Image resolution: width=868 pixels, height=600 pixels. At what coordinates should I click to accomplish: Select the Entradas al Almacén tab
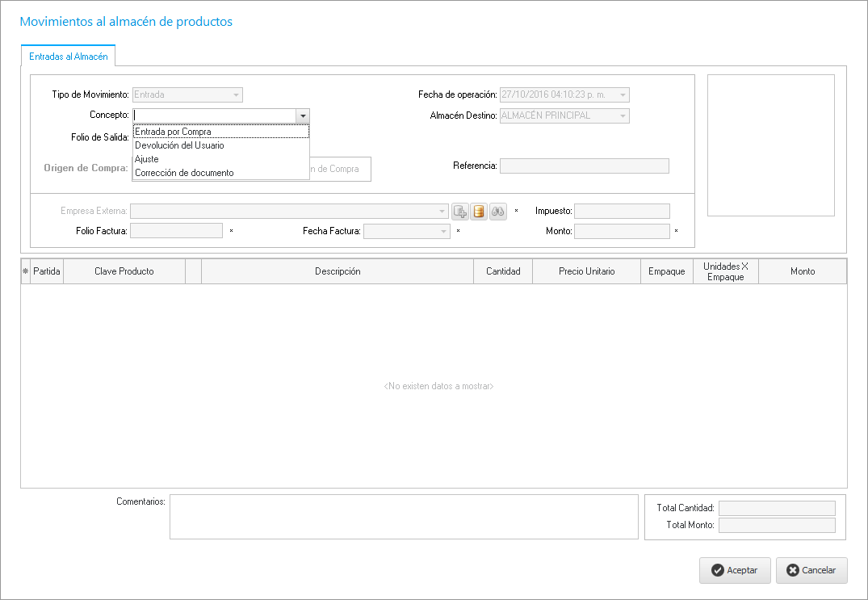pyautogui.click(x=69, y=57)
